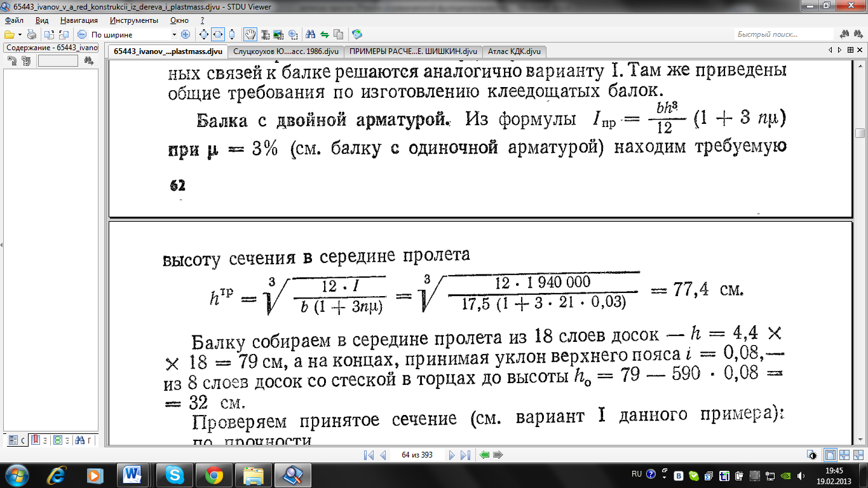Screen dimensions: 868x488
Task: Select the fit width view icon
Action: pyautogui.click(x=218, y=34)
